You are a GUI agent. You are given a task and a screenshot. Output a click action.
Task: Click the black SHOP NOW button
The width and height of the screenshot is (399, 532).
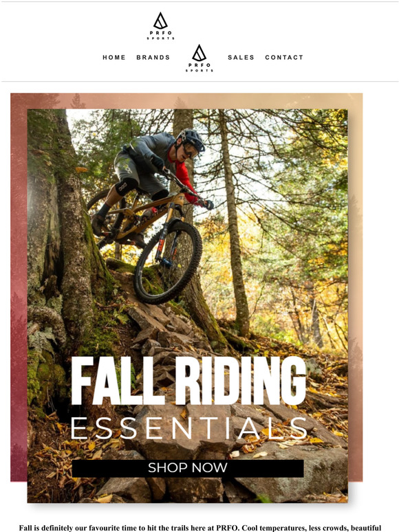click(188, 468)
